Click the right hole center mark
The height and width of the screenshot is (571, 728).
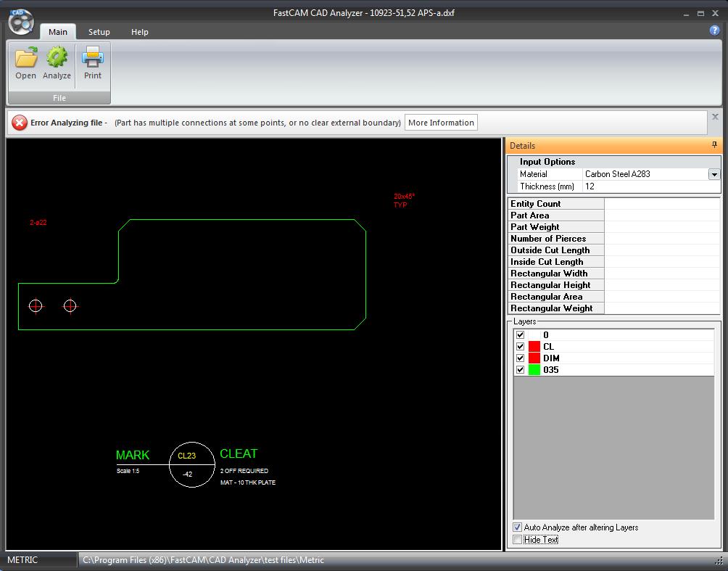pos(70,305)
